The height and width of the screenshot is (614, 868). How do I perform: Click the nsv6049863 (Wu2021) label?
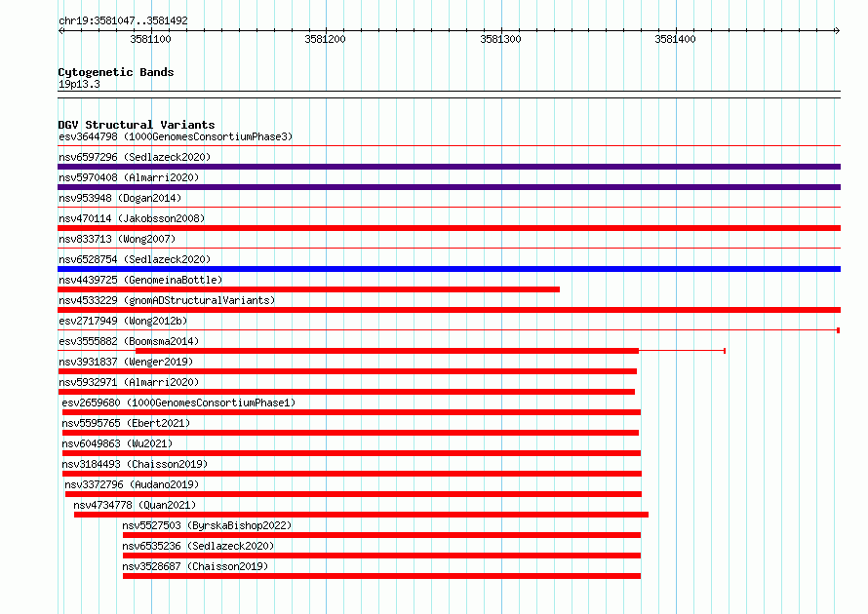pyautogui.click(x=117, y=443)
